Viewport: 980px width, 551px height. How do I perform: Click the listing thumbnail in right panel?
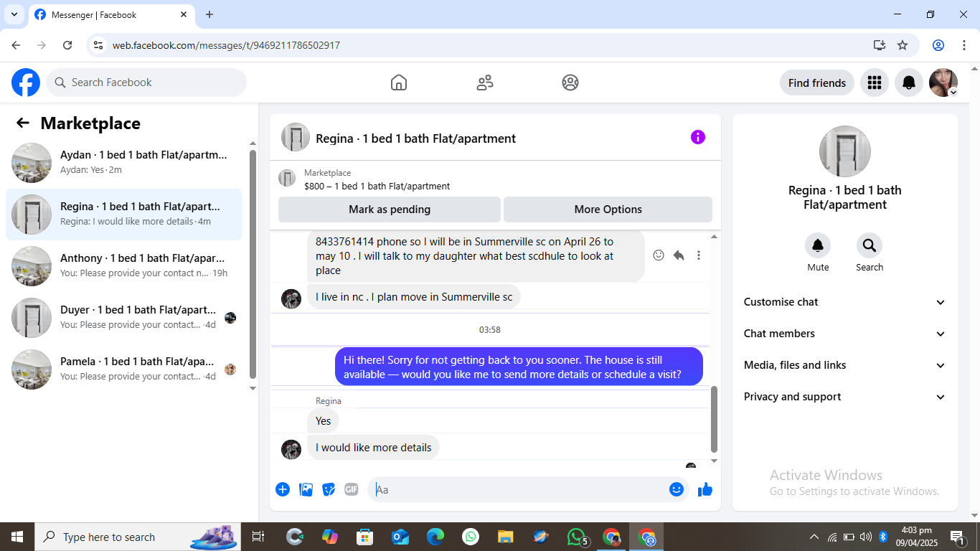click(845, 151)
